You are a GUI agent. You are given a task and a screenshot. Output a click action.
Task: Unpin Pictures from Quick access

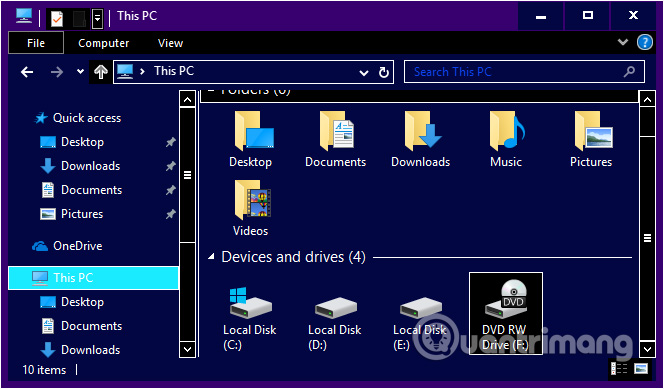(170, 215)
